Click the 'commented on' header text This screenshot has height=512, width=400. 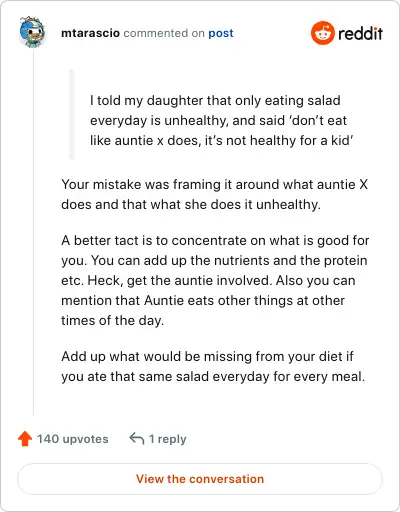(164, 33)
